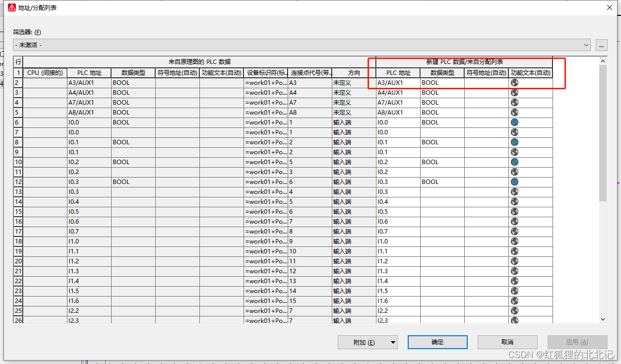Click the globe icon in row 25
Screen dimensions: 621x364
point(514,311)
